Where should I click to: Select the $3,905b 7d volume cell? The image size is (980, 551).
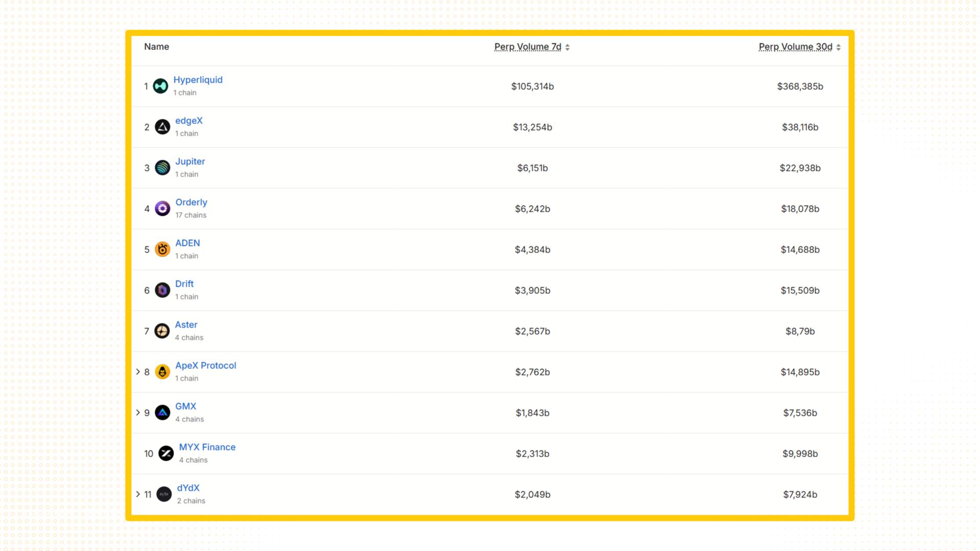coord(532,290)
